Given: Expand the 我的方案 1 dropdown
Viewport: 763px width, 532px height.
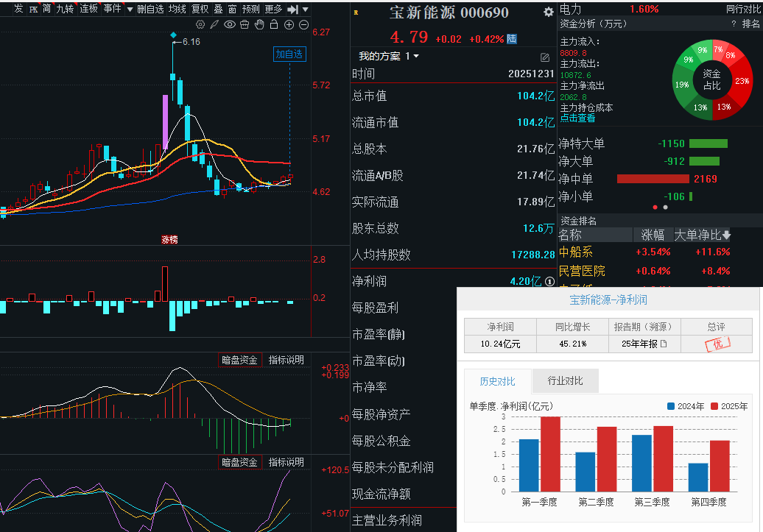Looking at the screenshot, I should click(x=416, y=57).
